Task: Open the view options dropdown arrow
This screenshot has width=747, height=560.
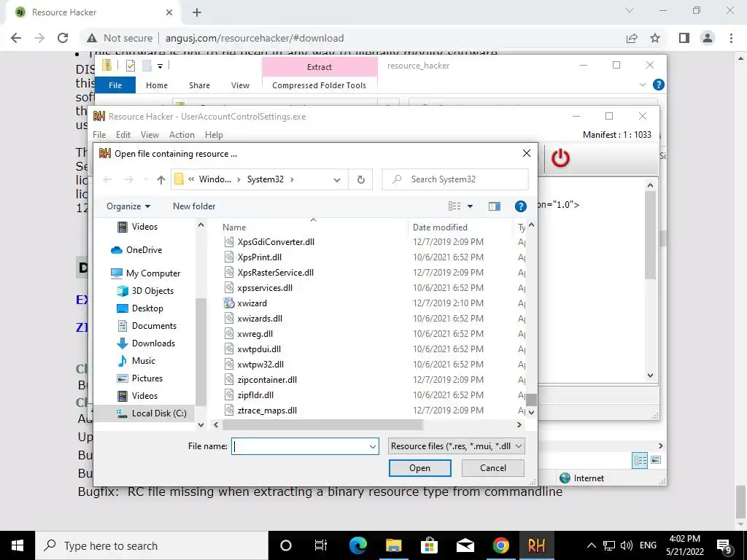Action: (470, 206)
